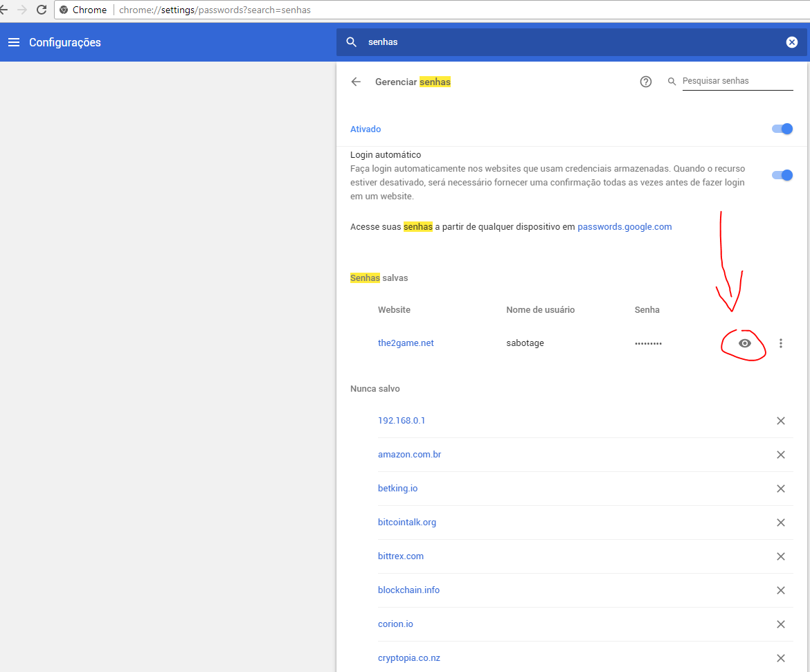This screenshot has width=810, height=672.
Task: Open the 192.168.0.1 link
Action: pyautogui.click(x=402, y=421)
